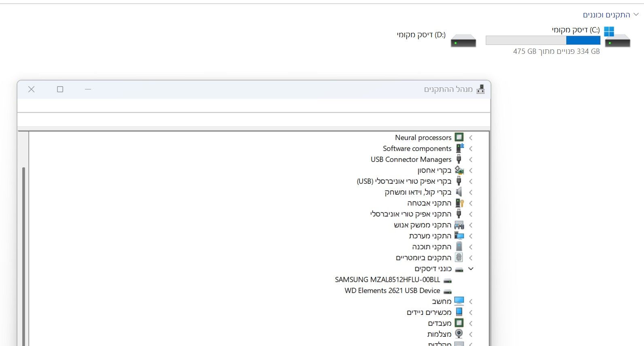Click the דיסק מקומי (D:) label
644x346 pixels.
(x=421, y=35)
